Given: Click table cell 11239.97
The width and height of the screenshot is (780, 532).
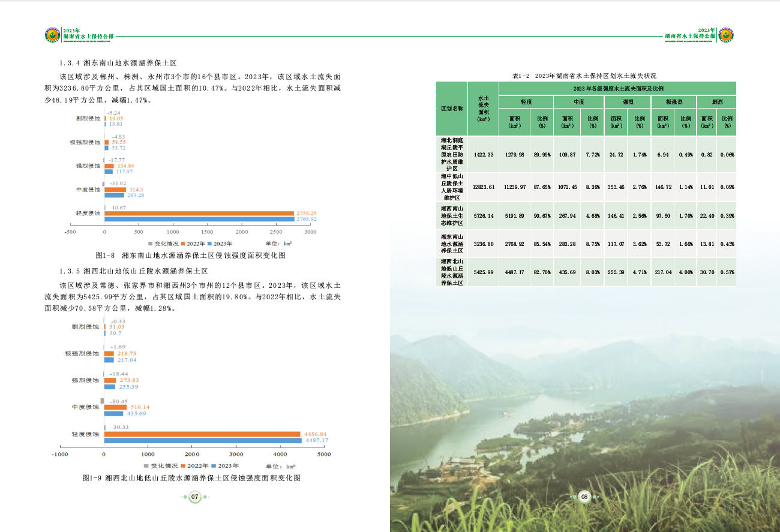Looking at the screenshot, I should 515,187.
